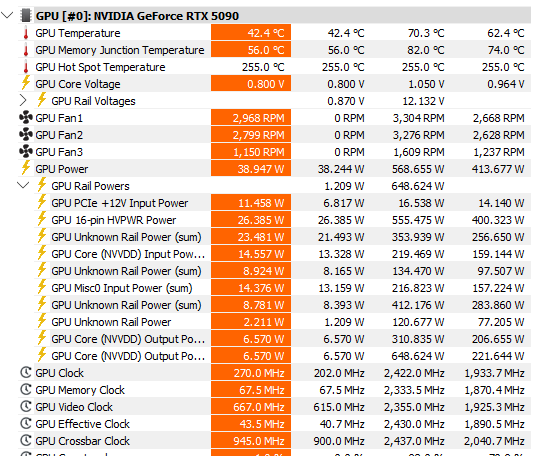
Task: Click clock icon beside GPU Memory Clock
Action: (26, 390)
